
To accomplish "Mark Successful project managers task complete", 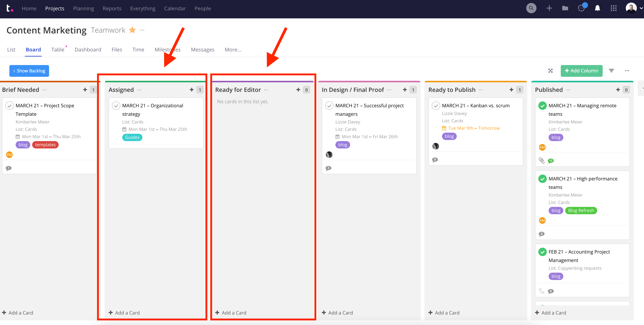I will [x=329, y=106].
